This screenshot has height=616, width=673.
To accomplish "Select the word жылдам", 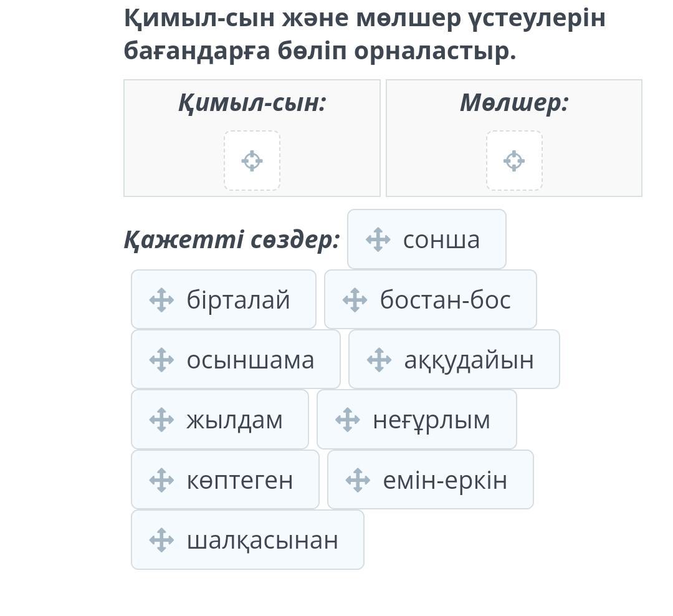I will click(235, 421).
